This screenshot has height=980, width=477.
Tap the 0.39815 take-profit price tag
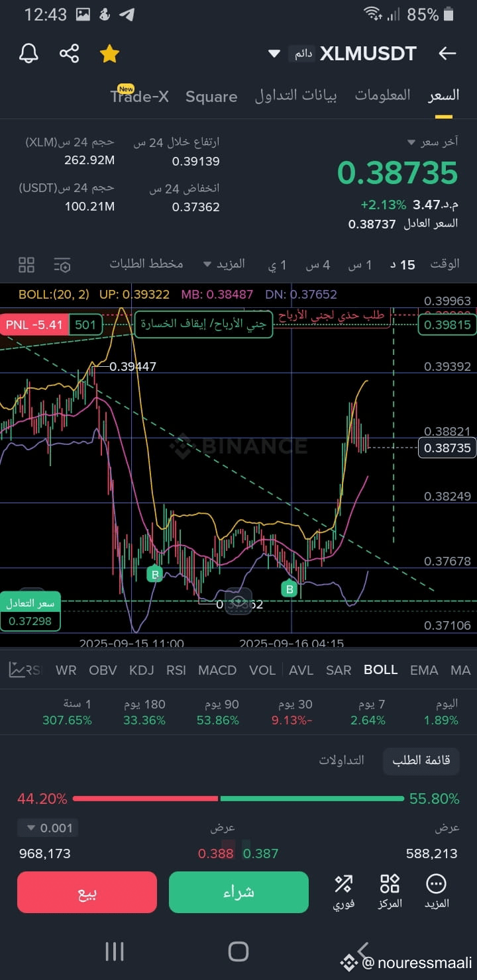pyautogui.click(x=447, y=324)
